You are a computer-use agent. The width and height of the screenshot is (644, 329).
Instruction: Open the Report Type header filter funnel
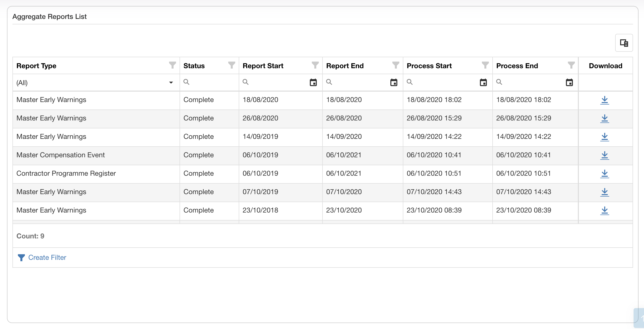172,65
